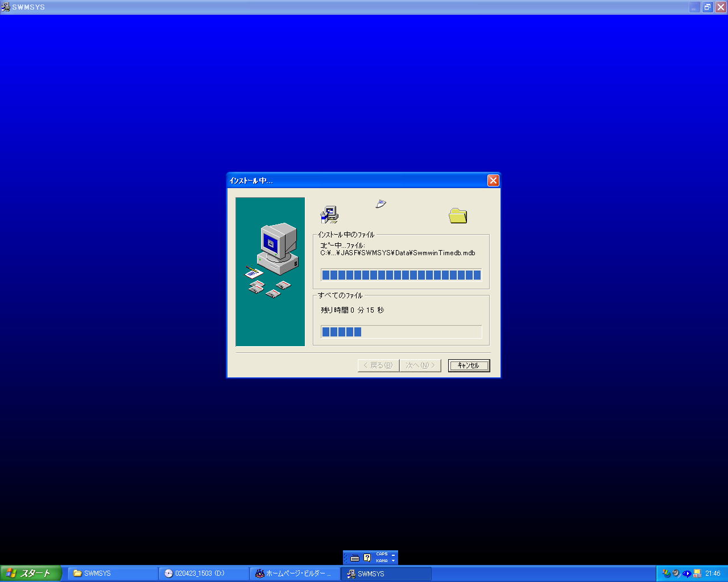Click the インストール中のファイル group label

point(346,235)
